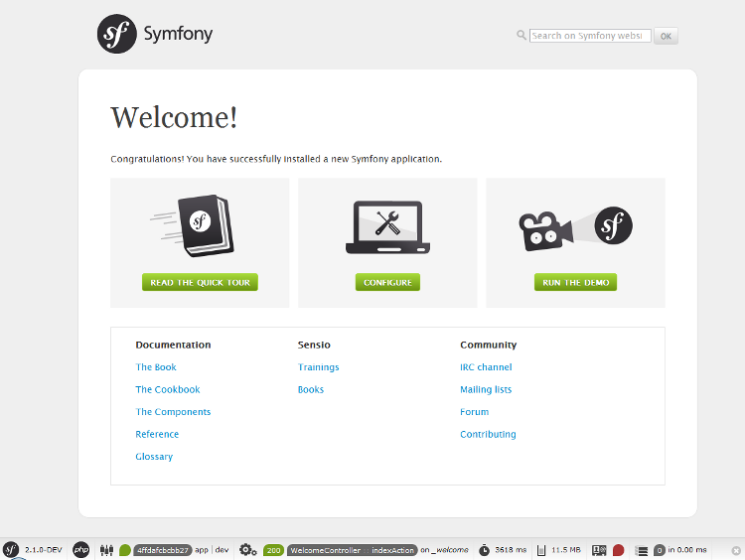This screenshot has height=560, width=745.
Task: Open the IRC channel link
Action: tap(486, 367)
